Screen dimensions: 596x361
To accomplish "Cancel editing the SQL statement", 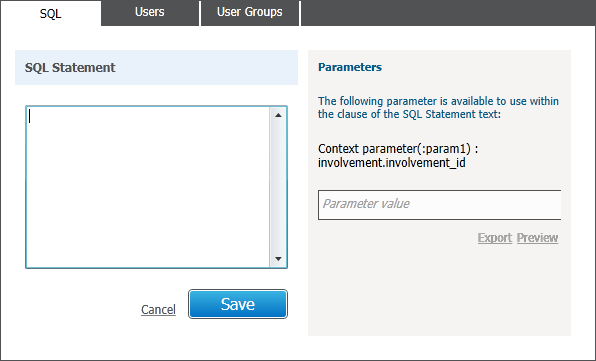I will (x=158, y=309).
